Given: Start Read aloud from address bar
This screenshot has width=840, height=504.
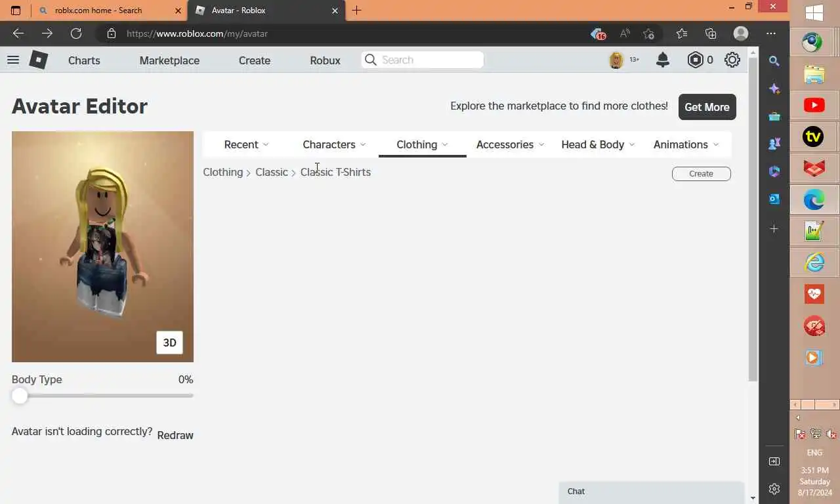Looking at the screenshot, I should click(x=625, y=33).
